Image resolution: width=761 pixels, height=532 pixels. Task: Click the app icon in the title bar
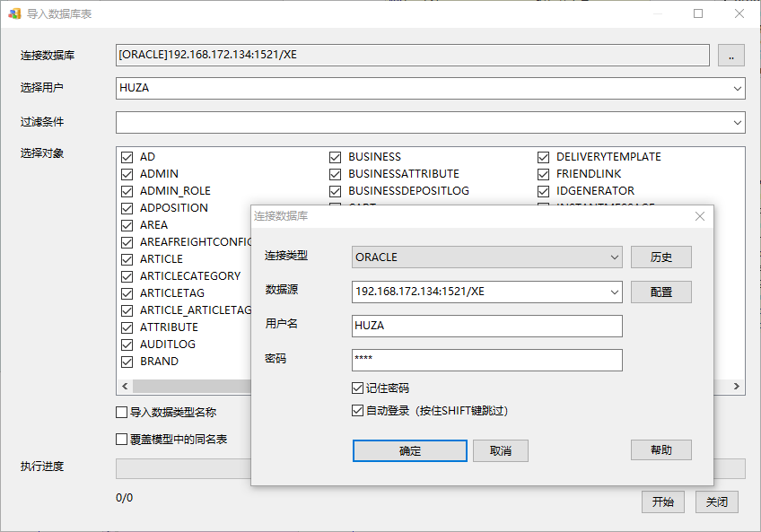(14, 13)
